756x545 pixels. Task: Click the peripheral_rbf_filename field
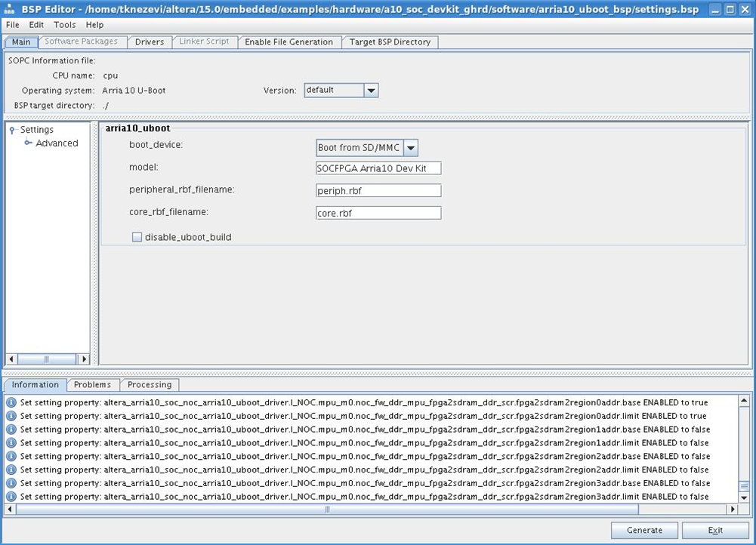[378, 190]
